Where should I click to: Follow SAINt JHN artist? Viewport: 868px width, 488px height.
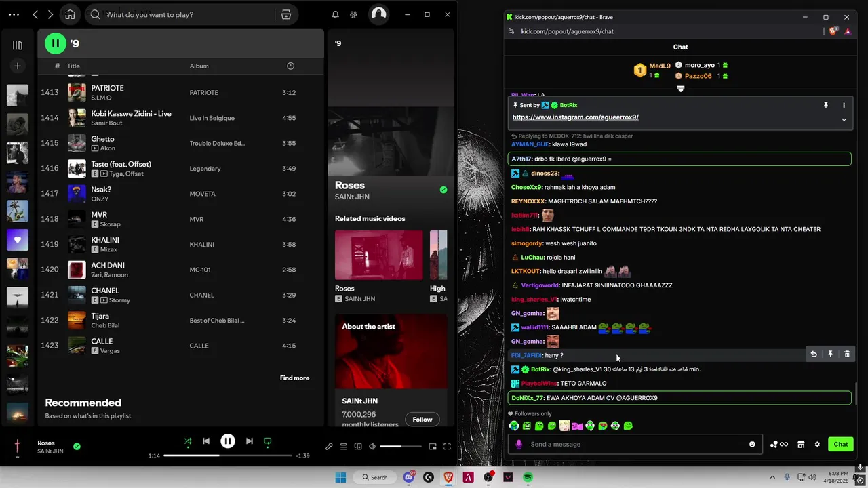422,419
